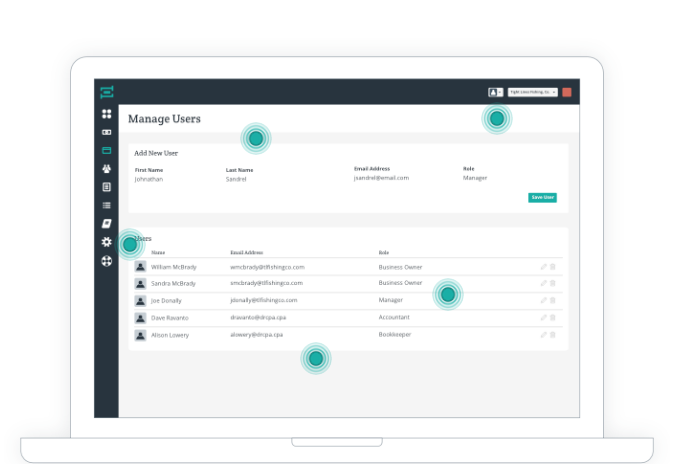Open the document report icon in sidebar

point(106,187)
